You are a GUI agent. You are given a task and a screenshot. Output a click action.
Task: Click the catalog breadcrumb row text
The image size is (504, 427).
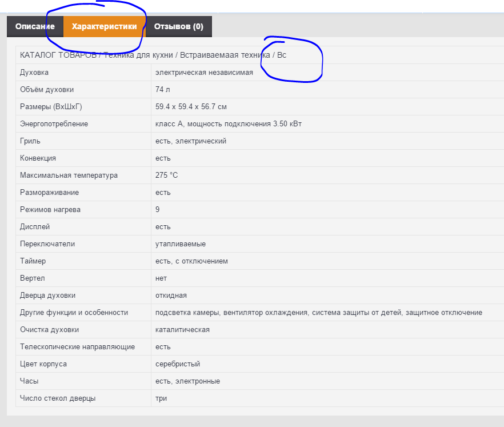pos(153,55)
